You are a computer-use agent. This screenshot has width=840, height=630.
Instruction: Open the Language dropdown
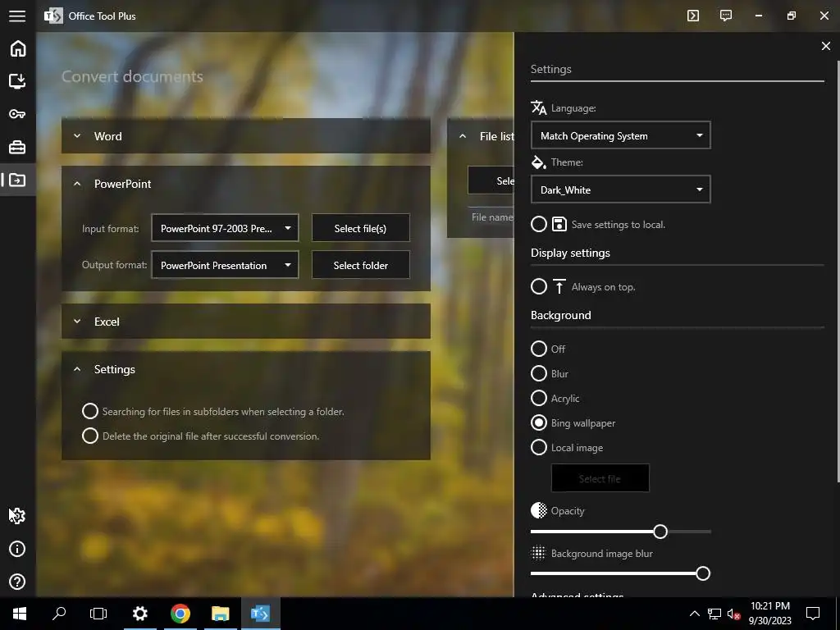click(620, 135)
